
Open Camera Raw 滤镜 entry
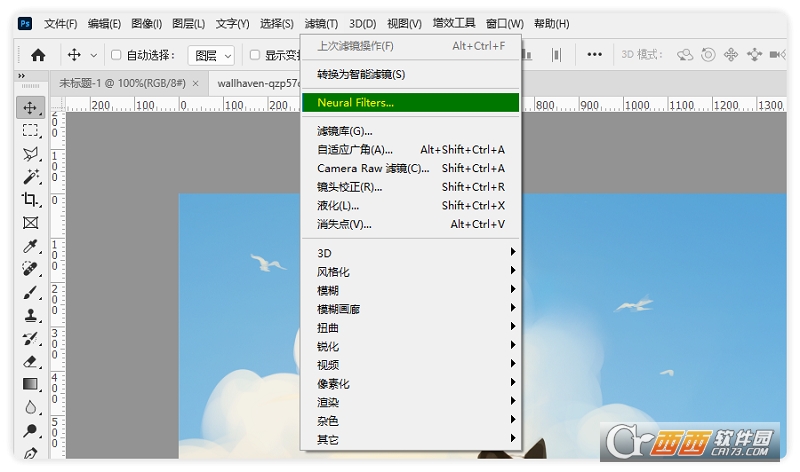click(411, 168)
